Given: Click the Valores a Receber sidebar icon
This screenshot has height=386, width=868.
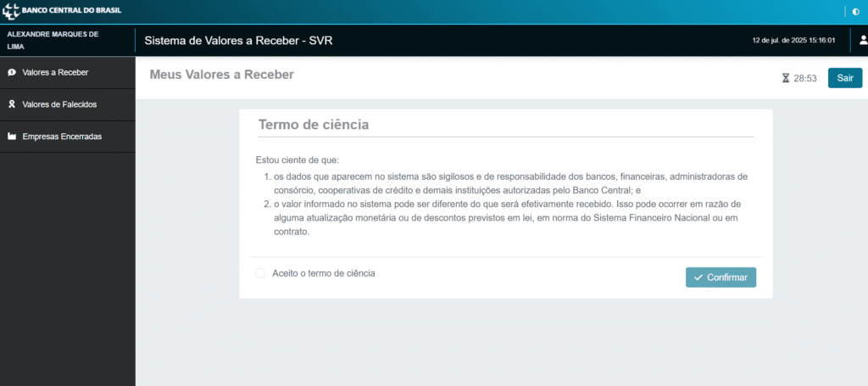Looking at the screenshot, I should [11, 73].
